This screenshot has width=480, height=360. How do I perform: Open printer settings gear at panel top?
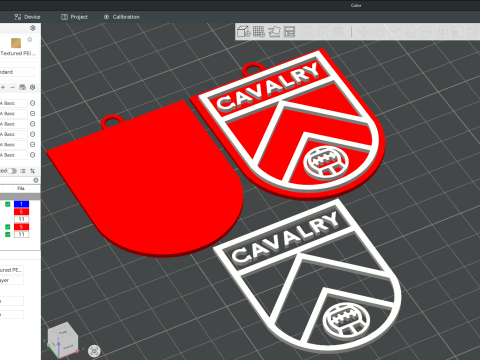pos(33,28)
